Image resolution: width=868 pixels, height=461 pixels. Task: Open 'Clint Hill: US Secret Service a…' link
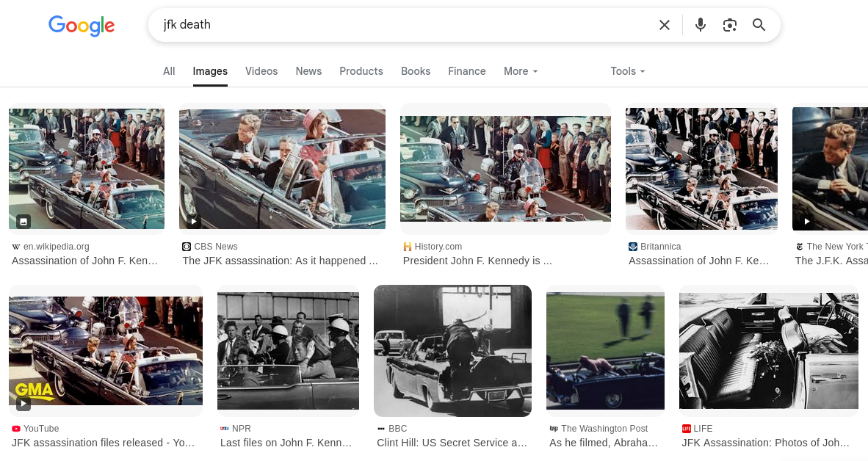click(x=452, y=443)
